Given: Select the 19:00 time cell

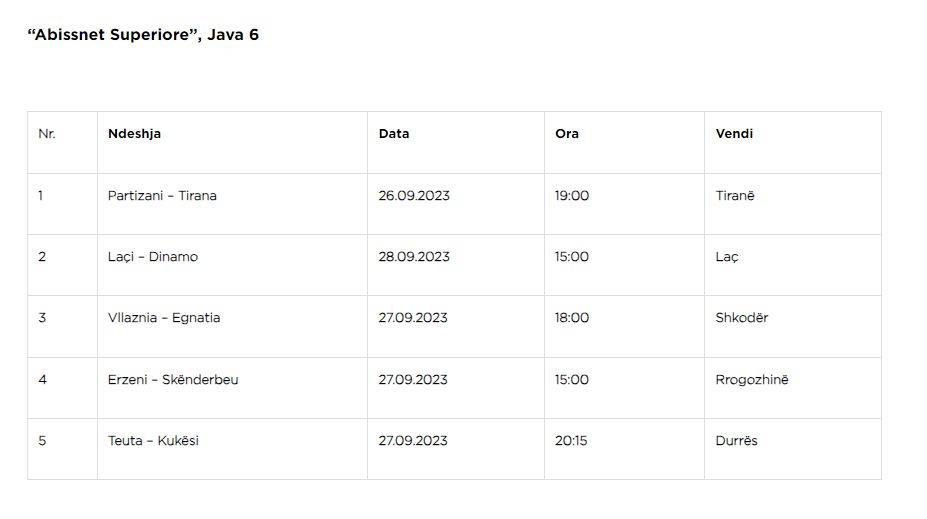Looking at the screenshot, I should click(624, 204).
